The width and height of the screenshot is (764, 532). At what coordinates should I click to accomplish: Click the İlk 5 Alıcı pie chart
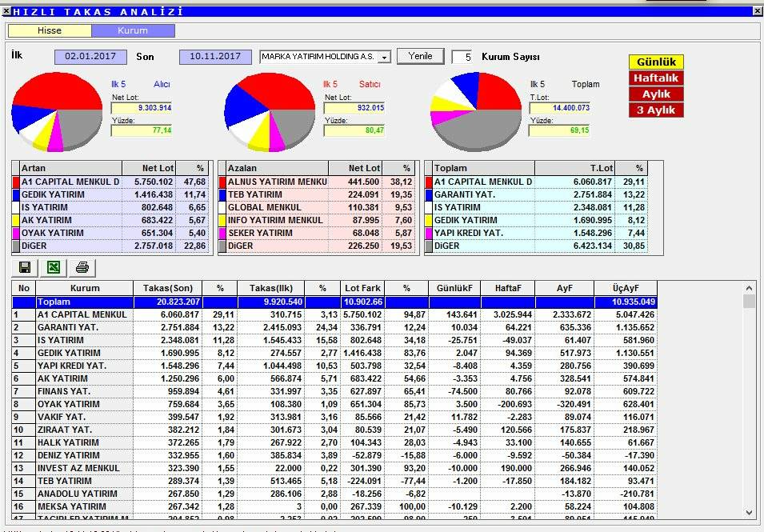[x=57, y=111]
